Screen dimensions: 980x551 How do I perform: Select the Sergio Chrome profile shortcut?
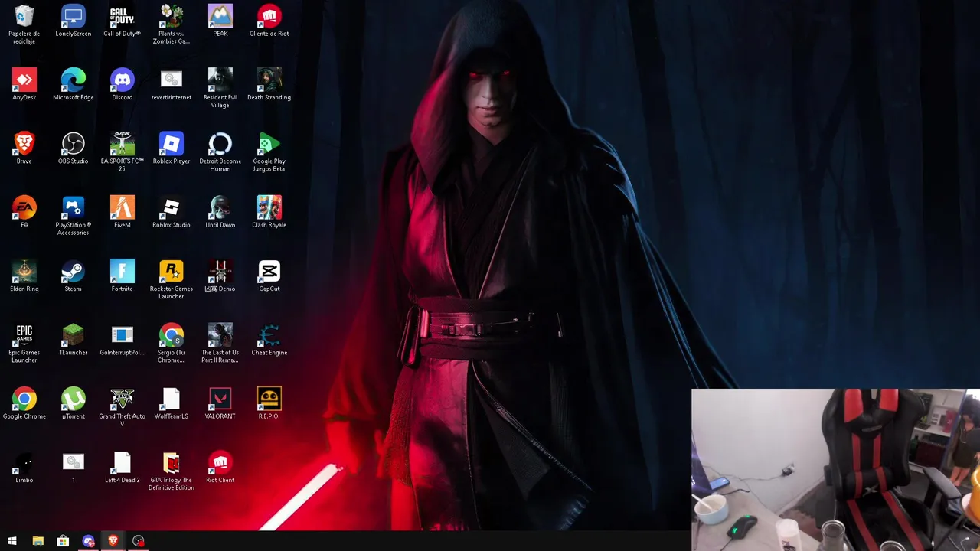coord(171,334)
